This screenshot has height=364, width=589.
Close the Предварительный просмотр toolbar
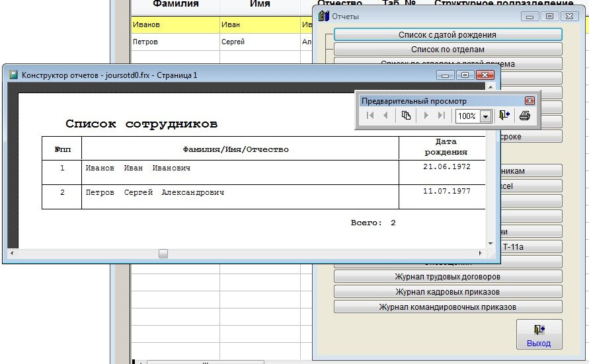tap(530, 101)
